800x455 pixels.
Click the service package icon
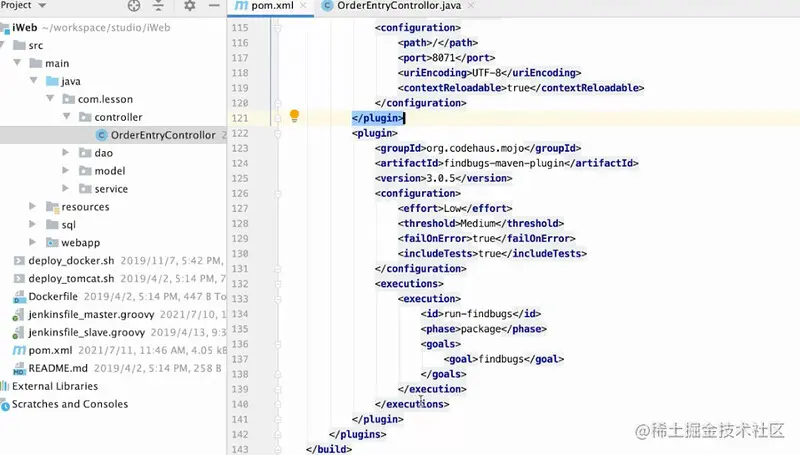pyautogui.click(x=85, y=189)
